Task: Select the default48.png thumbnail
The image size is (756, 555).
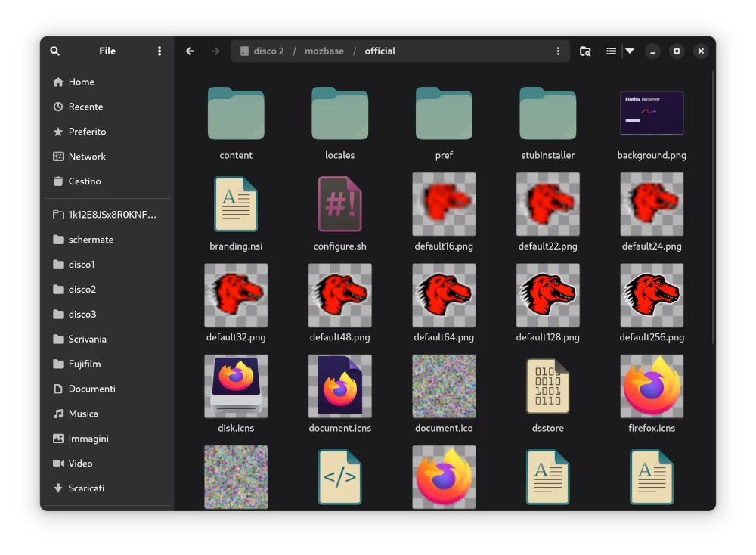Action: click(x=340, y=295)
